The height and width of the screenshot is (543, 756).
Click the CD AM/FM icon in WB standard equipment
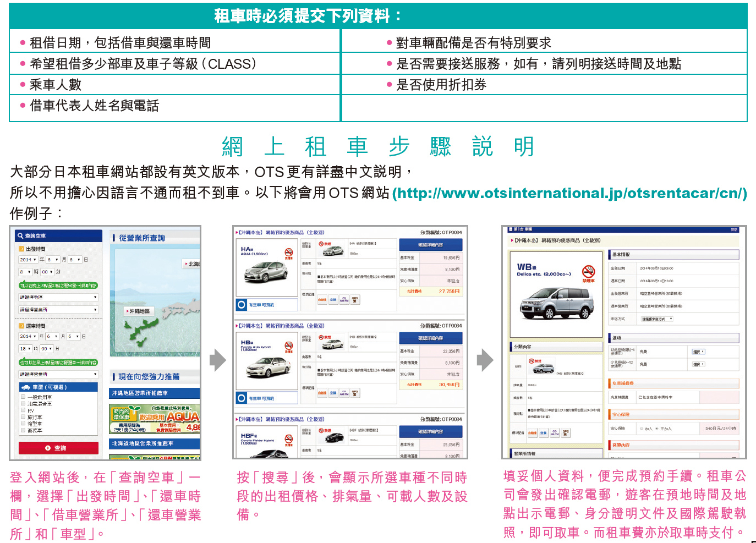(554, 433)
